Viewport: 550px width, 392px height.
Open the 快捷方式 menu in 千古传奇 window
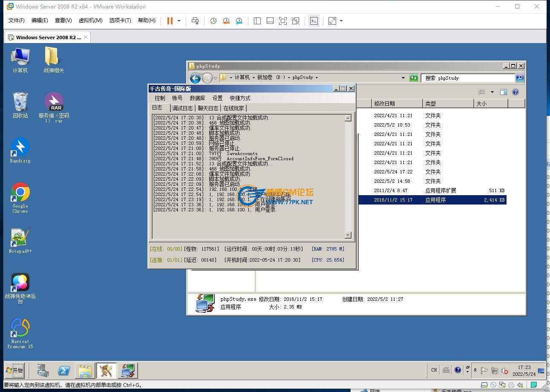pyautogui.click(x=240, y=98)
